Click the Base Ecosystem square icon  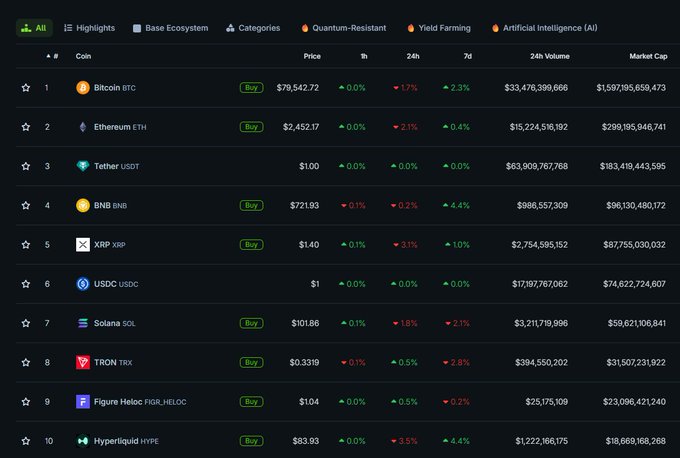(x=137, y=29)
